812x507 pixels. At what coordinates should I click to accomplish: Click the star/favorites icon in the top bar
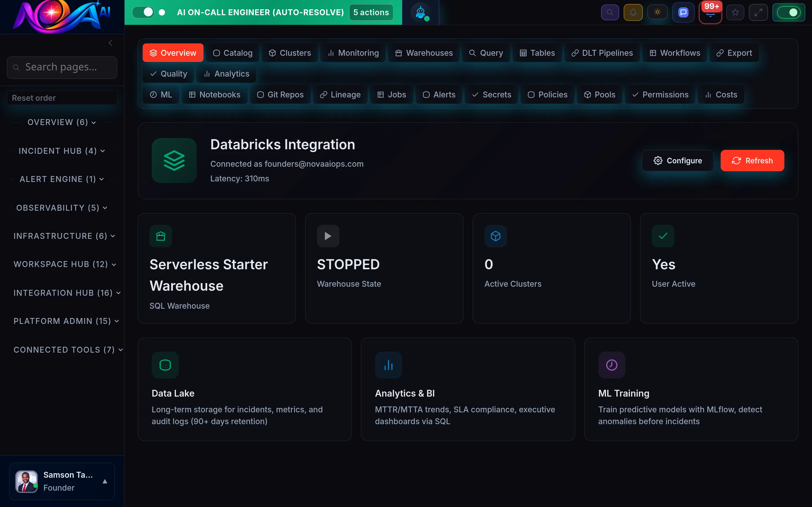click(x=735, y=12)
